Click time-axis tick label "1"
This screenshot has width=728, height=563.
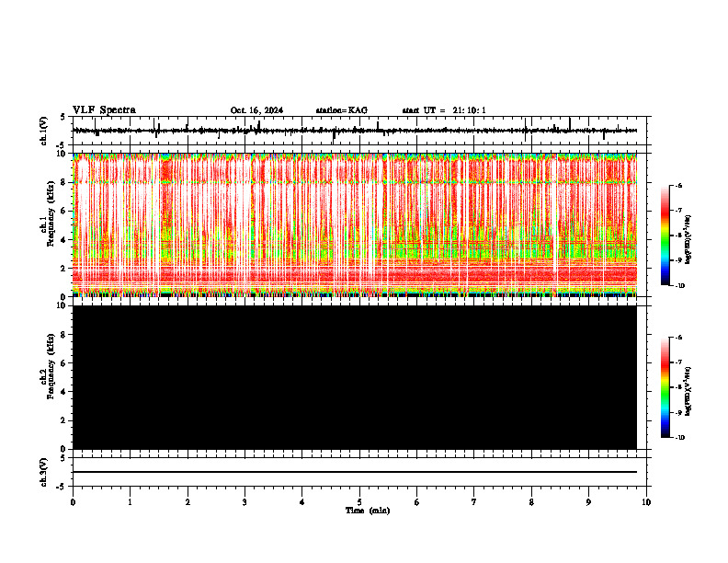tap(130, 502)
